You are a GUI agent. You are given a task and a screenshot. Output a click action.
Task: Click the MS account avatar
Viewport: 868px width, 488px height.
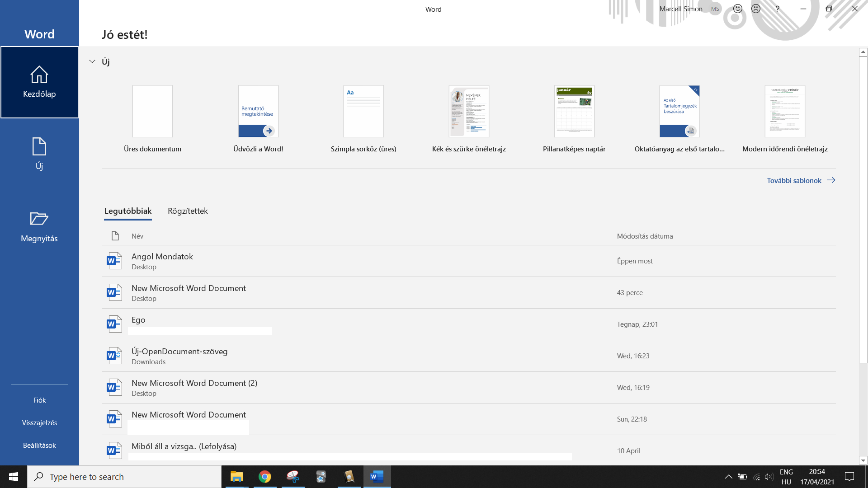click(x=715, y=9)
